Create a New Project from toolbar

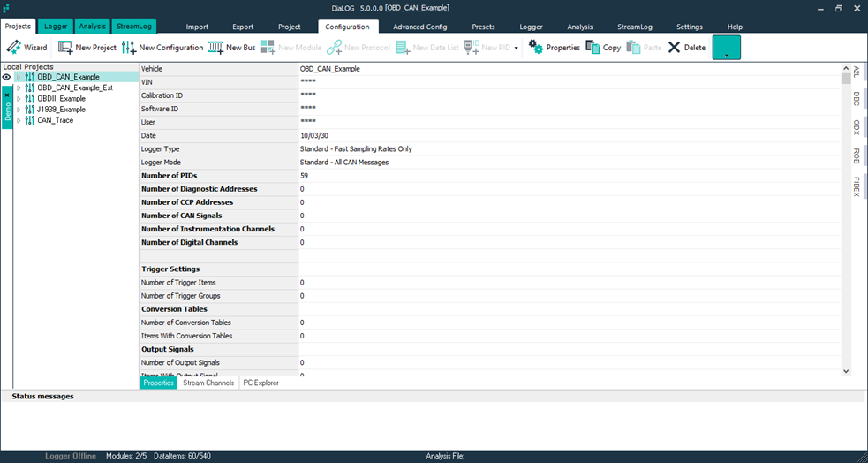pyautogui.click(x=87, y=48)
